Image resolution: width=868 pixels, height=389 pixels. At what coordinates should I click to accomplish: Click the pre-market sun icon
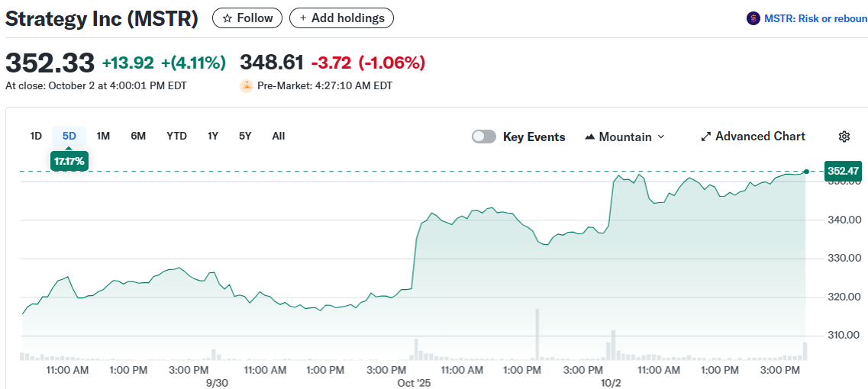point(247,85)
